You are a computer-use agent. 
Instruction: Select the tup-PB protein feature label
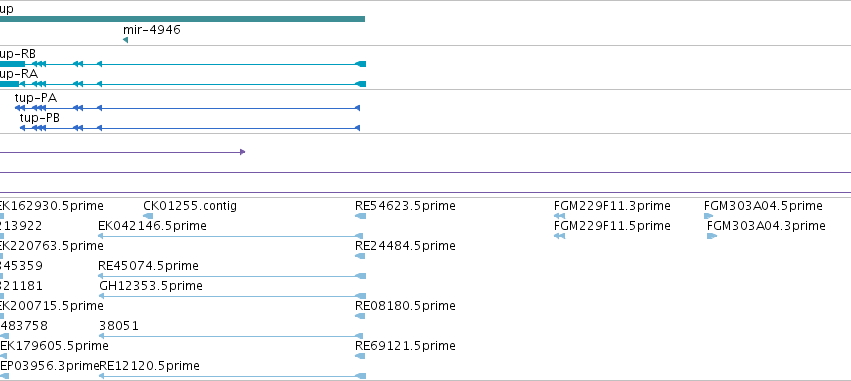tap(40, 118)
